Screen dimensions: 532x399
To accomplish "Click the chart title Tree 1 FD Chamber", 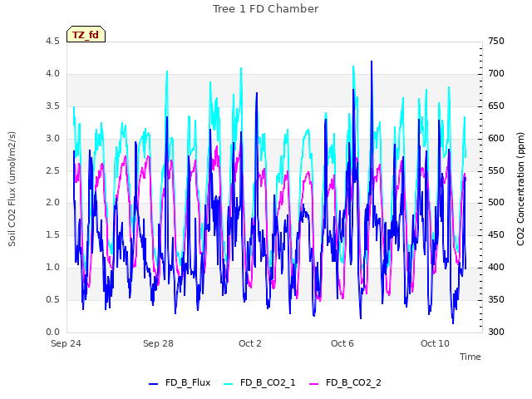I will [x=266, y=9].
